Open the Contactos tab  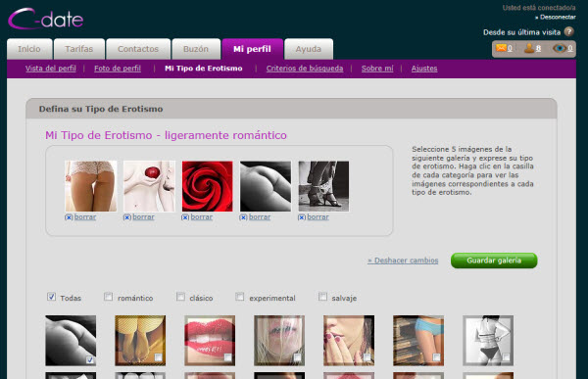click(138, 49)
